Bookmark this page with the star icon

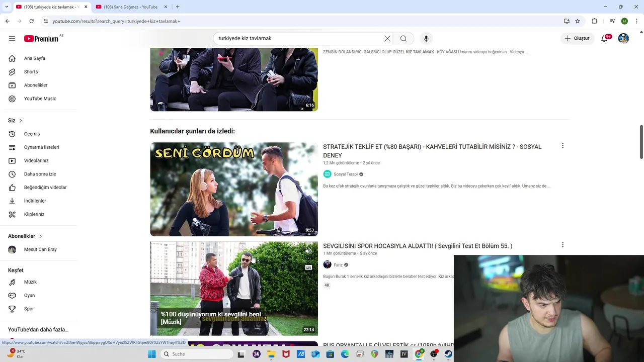(x=578, y=21)
